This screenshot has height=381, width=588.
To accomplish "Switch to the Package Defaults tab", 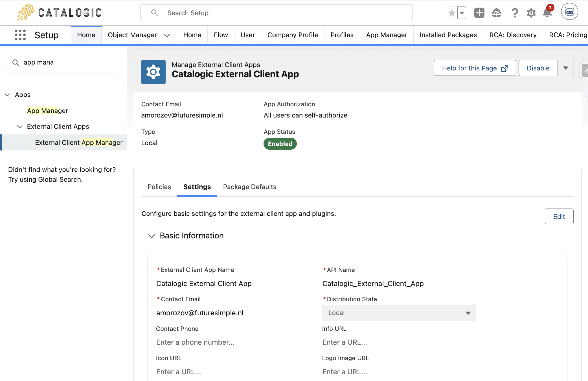I will click(x=249, y=187).
